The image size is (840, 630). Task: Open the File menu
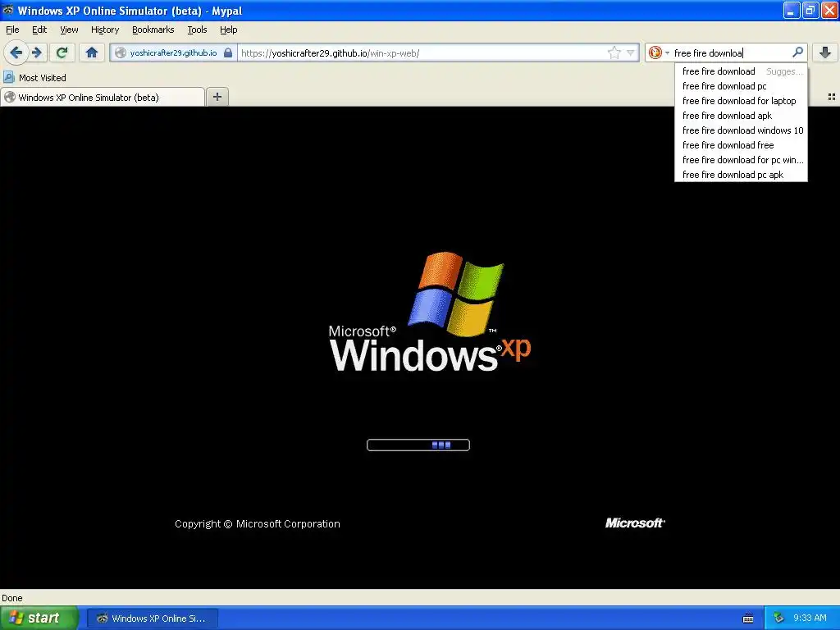click(x=12, y=30)
